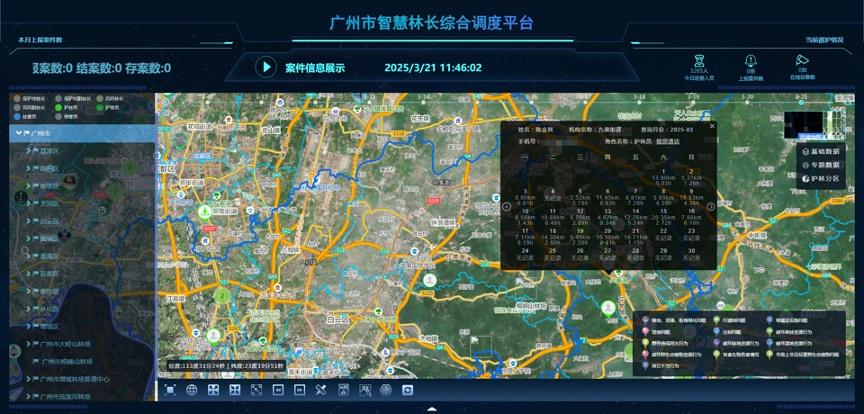Select the measure tool in map toolbar
Screen dimensions: 864x414
[x=321, y=389]
